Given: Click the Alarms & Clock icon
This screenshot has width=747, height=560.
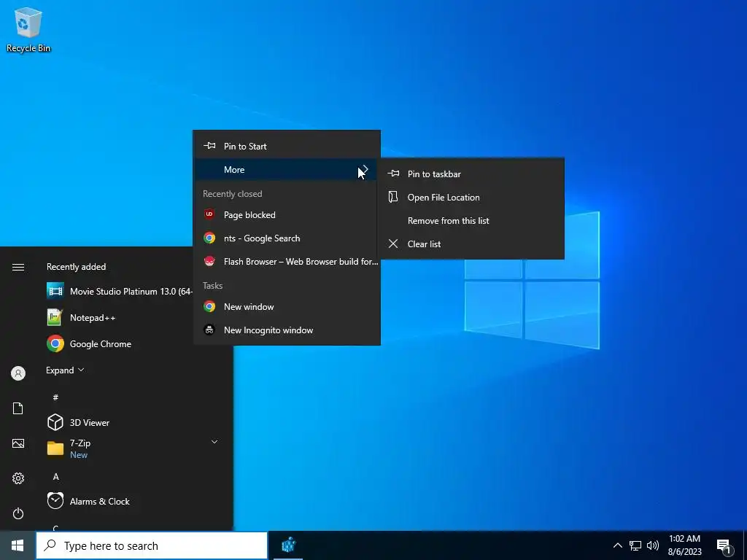Looking at the screenshot, I should click(x=55, y=501).
